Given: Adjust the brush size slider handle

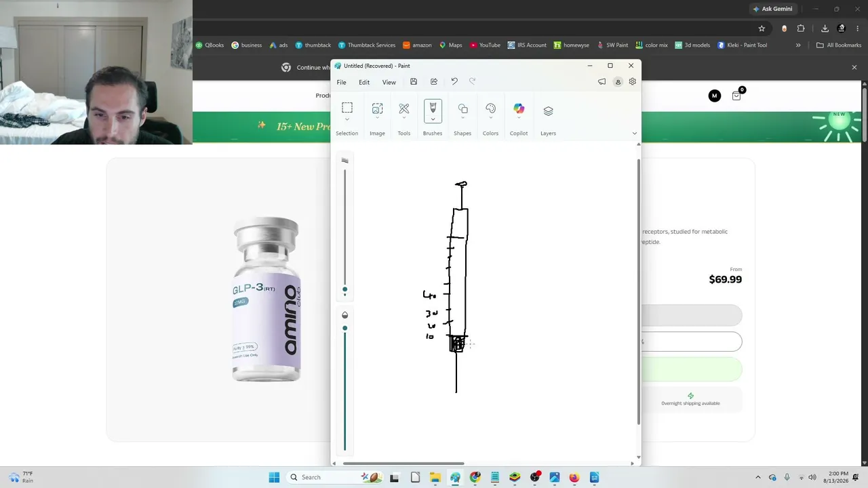Looking at the screenshot, I should tap(344, 290).
